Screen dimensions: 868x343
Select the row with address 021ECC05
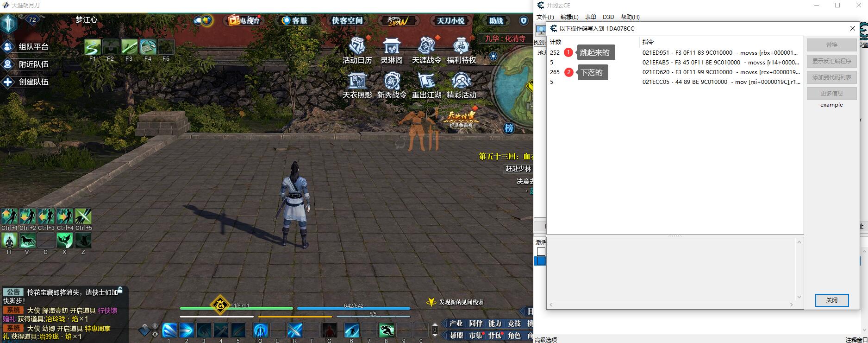tap(674, 82)
